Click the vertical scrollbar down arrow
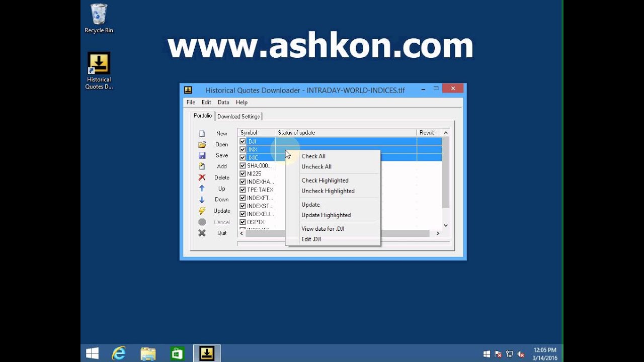This screenshot has height=362, width=644. click(x=446, y=226)
